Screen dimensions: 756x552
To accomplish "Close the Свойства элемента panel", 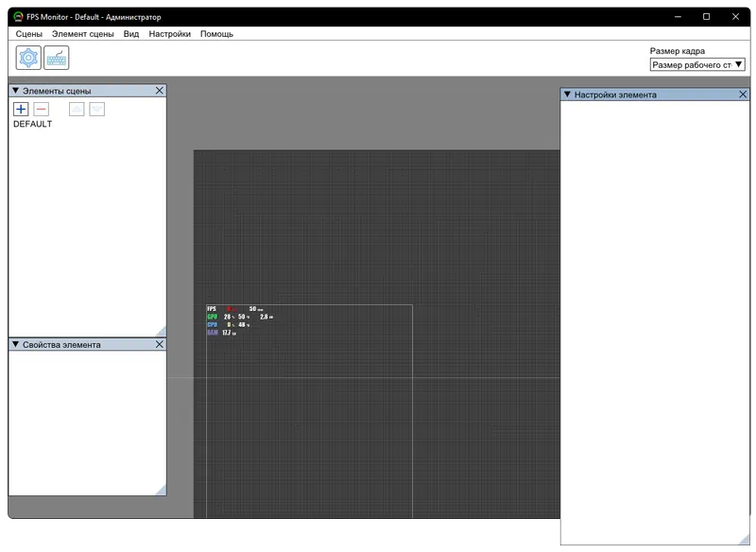I will click(x=160, y=344).
